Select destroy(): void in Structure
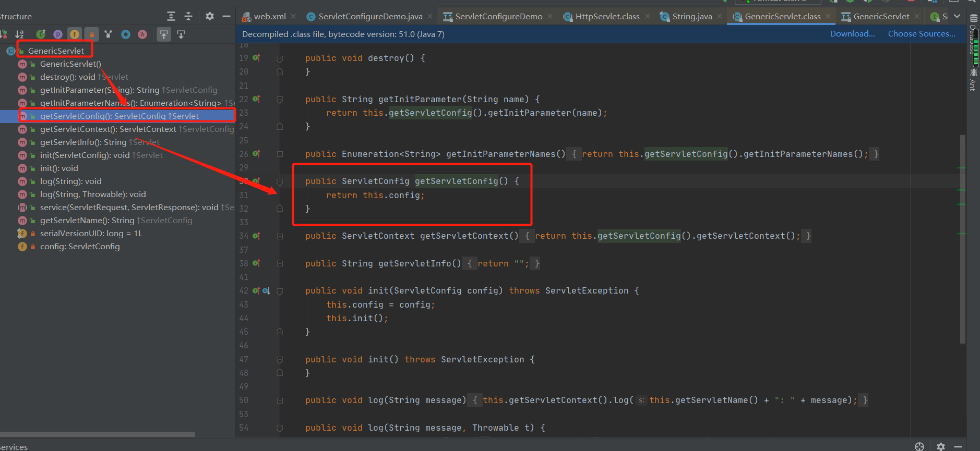Screen dimensions: 980x451 click(67, 77)
